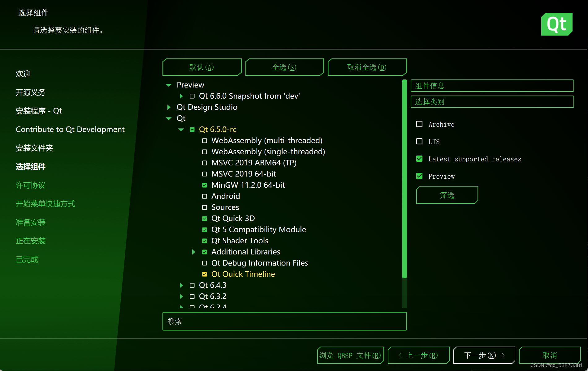Collapse the Qt 6.5.0-rc tree node
Viewport: 588px width, 371px height.
(x=181, y=130)
